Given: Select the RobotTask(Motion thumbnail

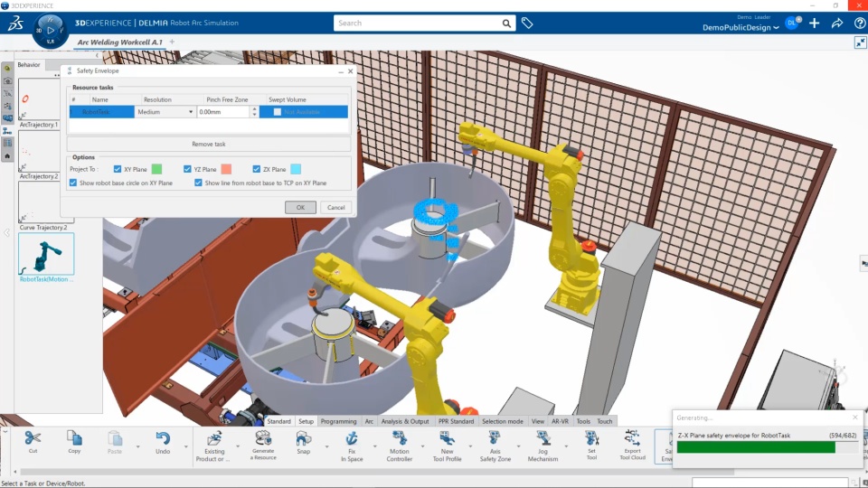Looking at the screenshot, I should [x=46, y=254].
